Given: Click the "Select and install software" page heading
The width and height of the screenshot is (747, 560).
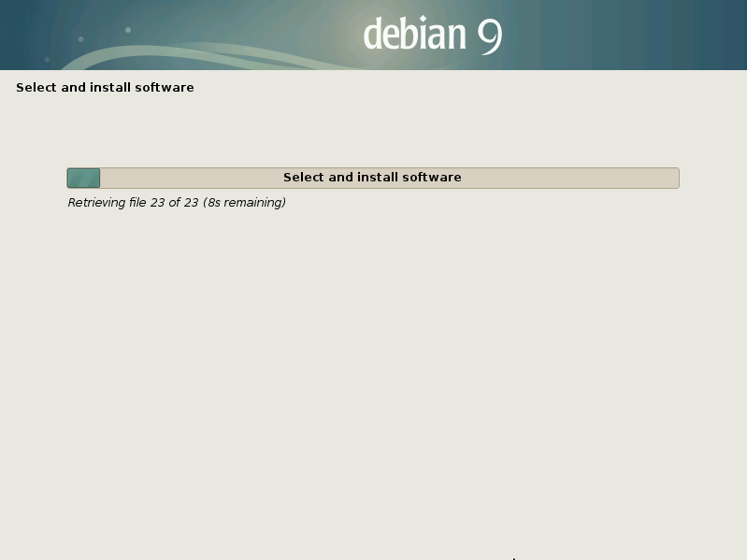Looking at the screenshot, I should 105,88.
